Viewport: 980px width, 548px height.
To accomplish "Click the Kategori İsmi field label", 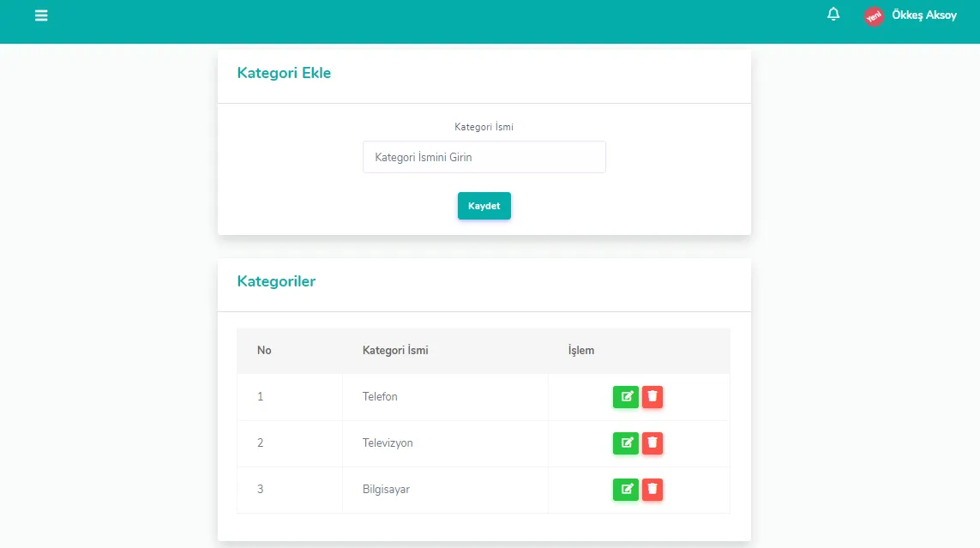I will click(x=484, y=127).
